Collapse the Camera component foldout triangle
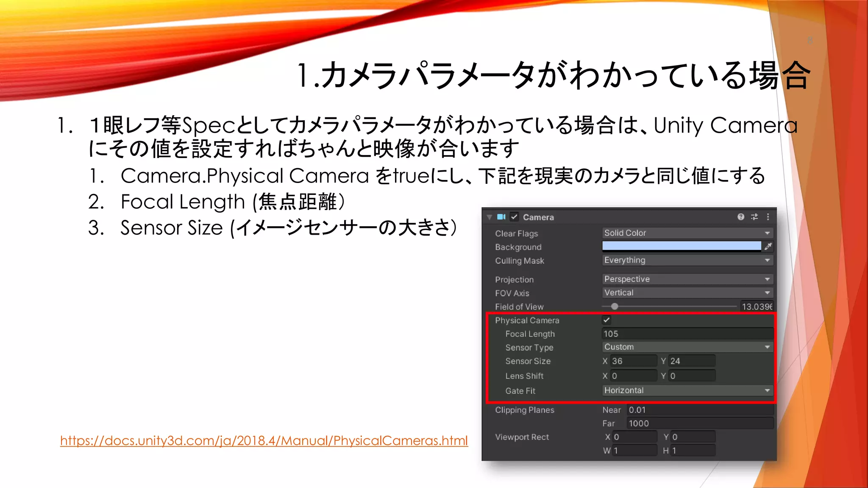This screenshot has width=868, height=488. 490,217
